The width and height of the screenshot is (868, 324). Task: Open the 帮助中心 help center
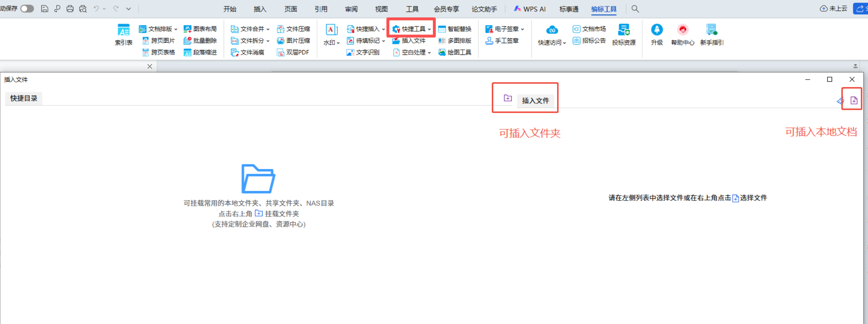682,35
